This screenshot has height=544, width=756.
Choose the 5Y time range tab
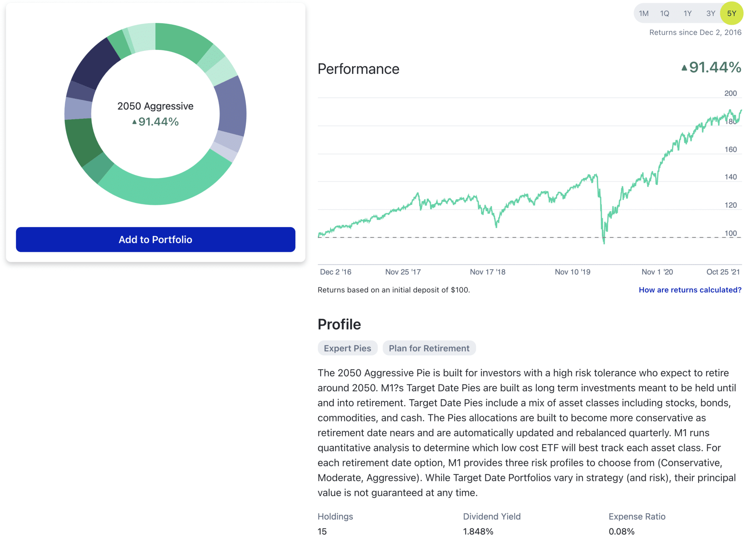[732, 13]
